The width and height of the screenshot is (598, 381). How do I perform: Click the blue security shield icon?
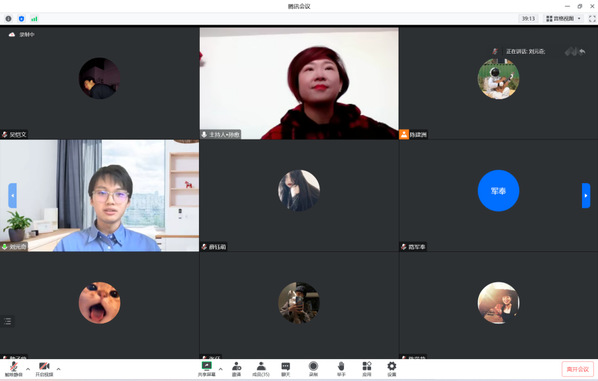pyautogui.click(x=21, y=18)
